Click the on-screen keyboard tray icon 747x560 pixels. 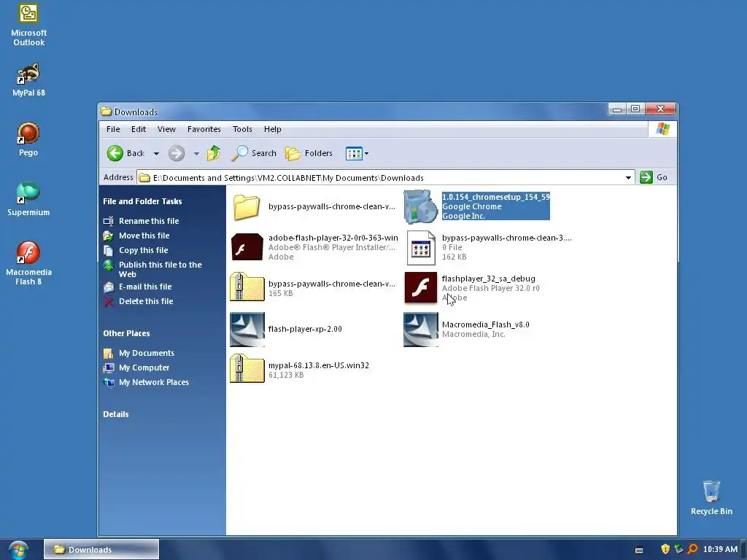[x=639, y=550]
